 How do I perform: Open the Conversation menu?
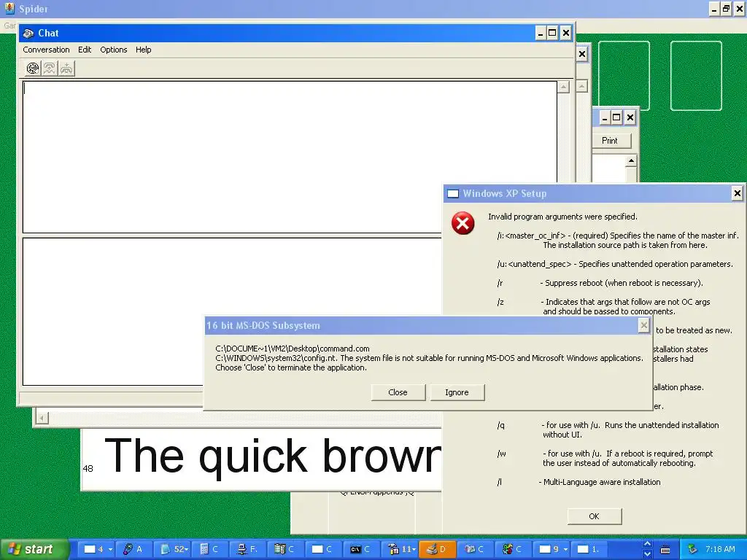[x=46, y=50]
